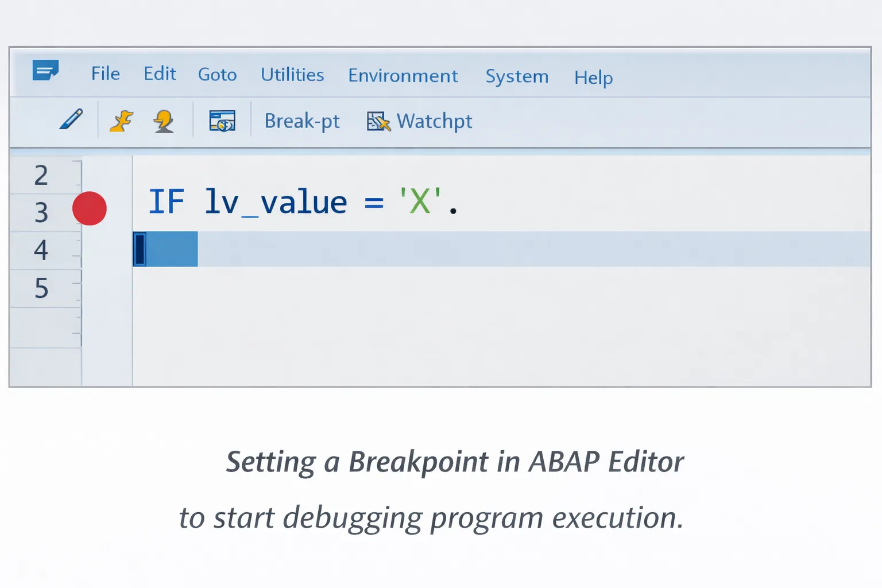Viewport: 882px width, 588px height.
Task: Open the debugger window icon on the toolbar
Action: 223,121
